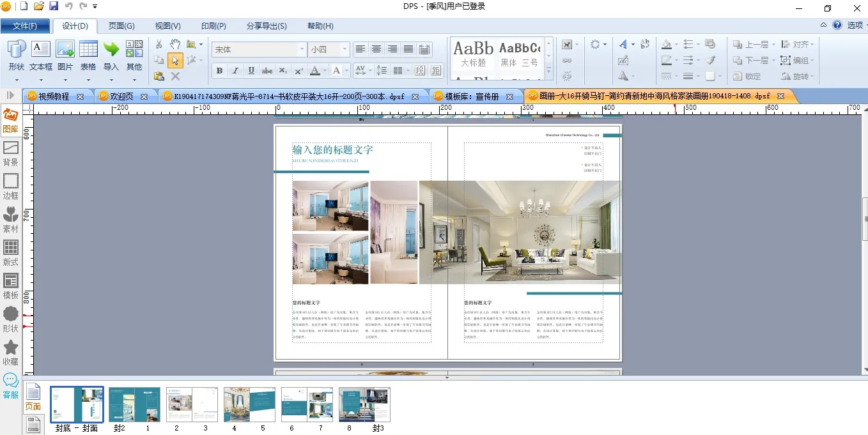The image size is (868, 435).
Task: Choose the hand pan tool
Action: pos(174,44)
